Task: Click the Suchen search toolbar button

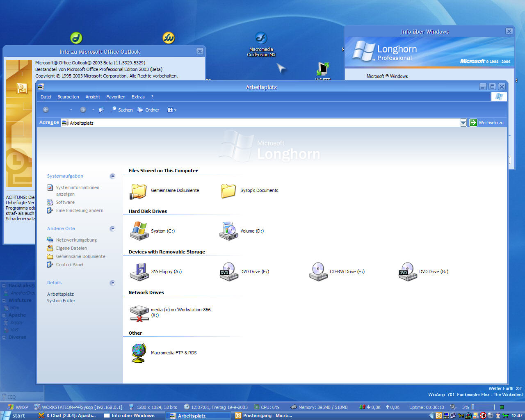Action: [122, 110]
